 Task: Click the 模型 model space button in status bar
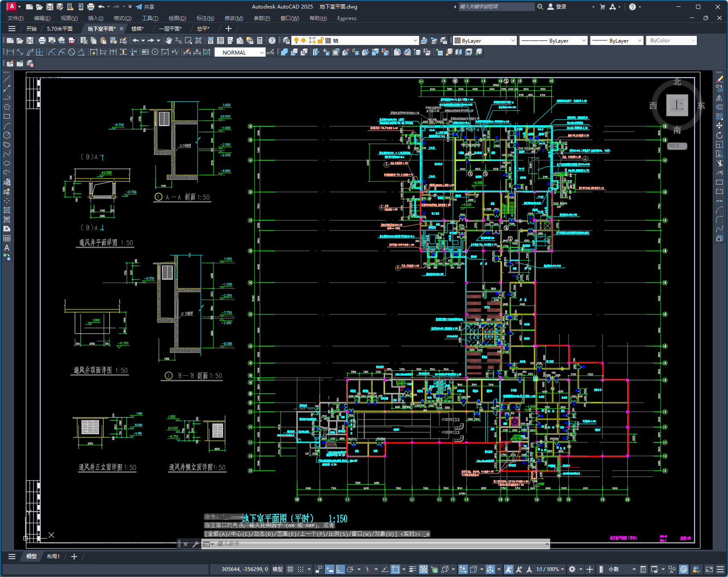pos(278,569)
